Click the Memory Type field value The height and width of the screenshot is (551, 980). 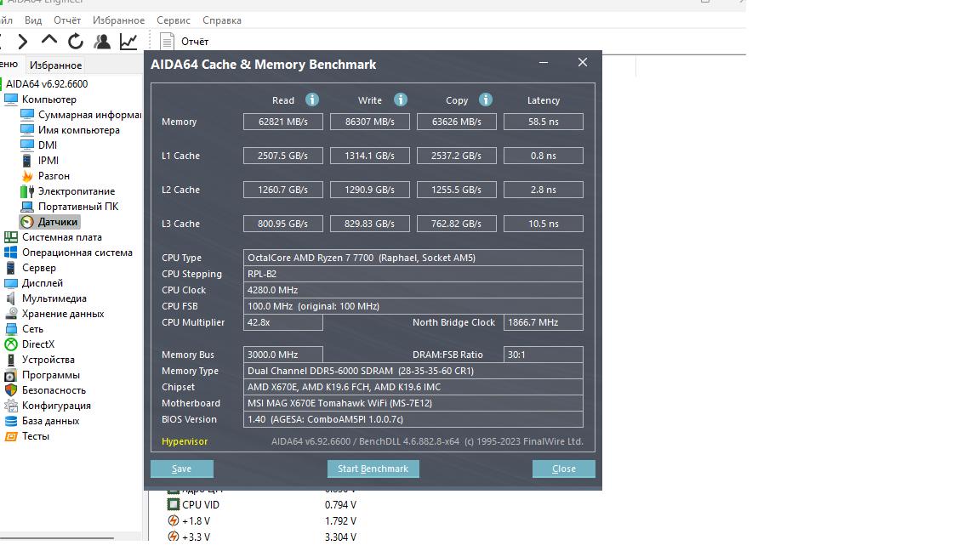[x=413, y=371]
